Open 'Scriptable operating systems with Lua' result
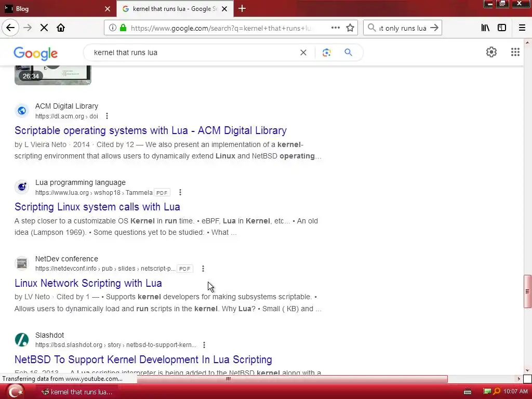This screenshot has width=532, height=399. click(x=151, y=130)
